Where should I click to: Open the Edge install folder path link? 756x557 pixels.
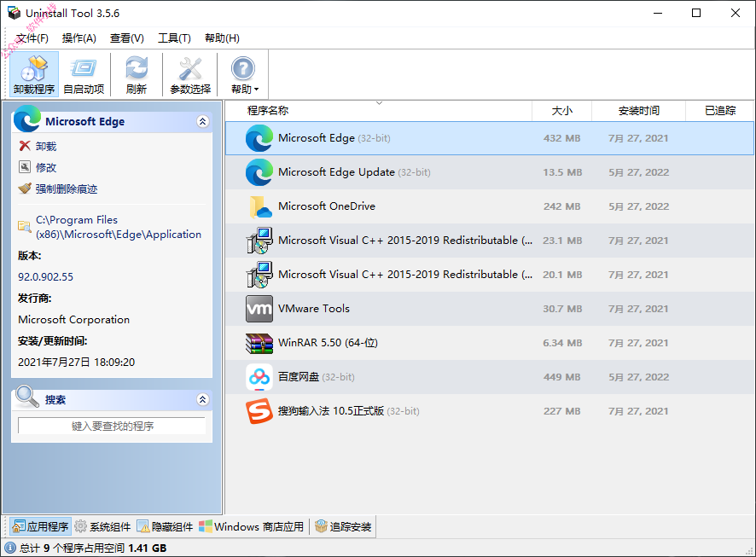tap(118, 227)
